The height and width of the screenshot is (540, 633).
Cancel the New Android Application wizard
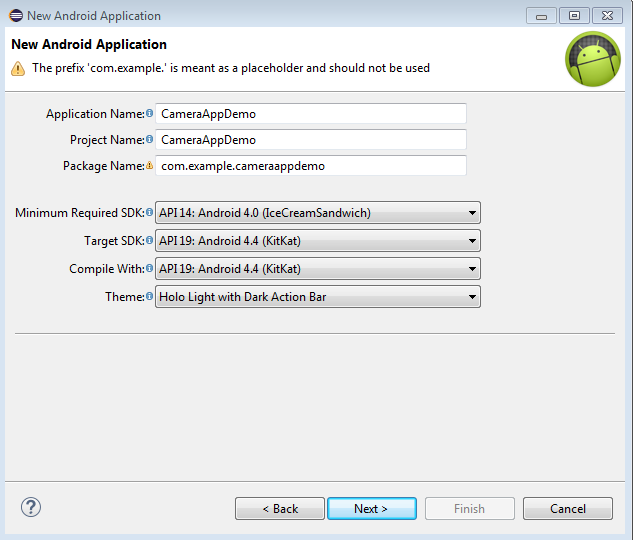[x=568, y=509]
